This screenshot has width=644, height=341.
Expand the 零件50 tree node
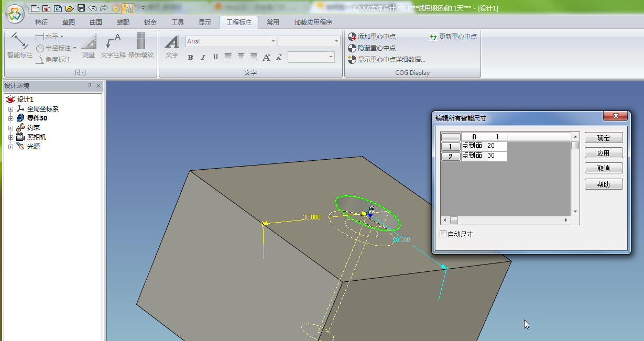pos(11,118)
